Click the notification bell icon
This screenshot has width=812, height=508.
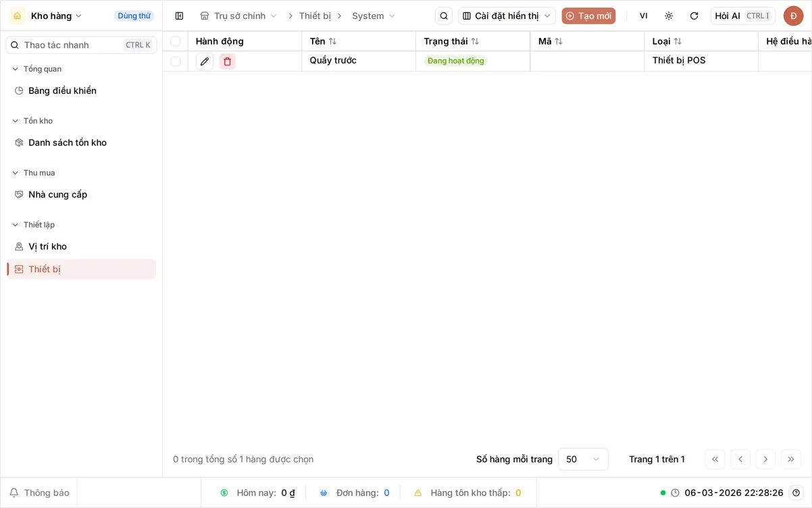pos(14,492)
